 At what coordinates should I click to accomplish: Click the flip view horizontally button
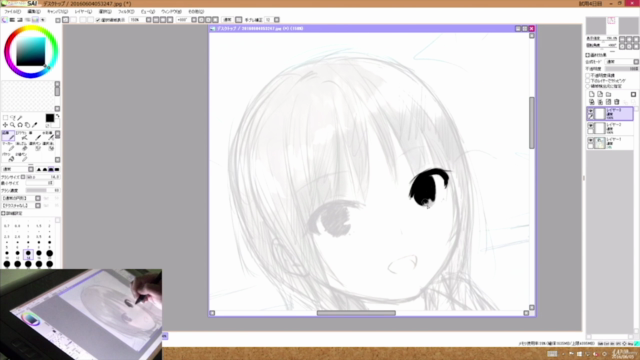tap(239, 20)
